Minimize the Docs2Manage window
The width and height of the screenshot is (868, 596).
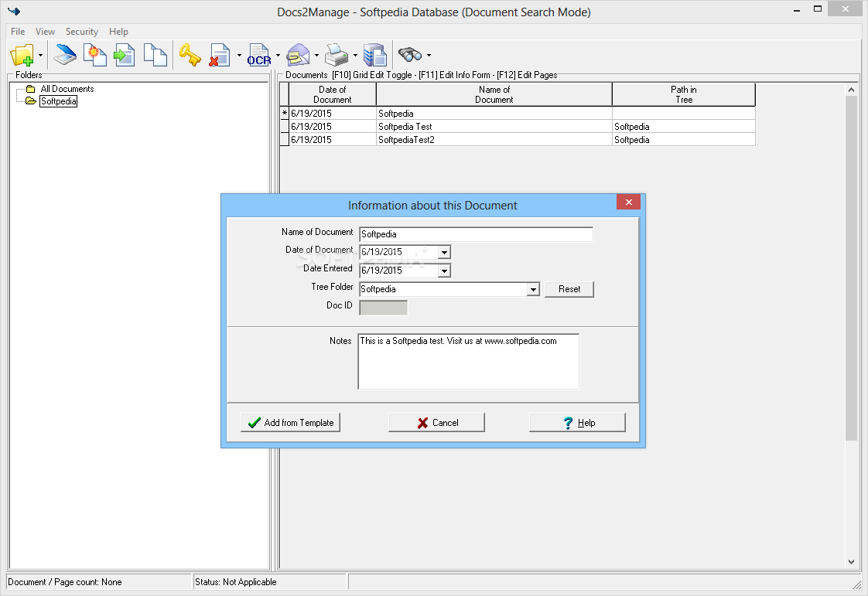(797, 10)
